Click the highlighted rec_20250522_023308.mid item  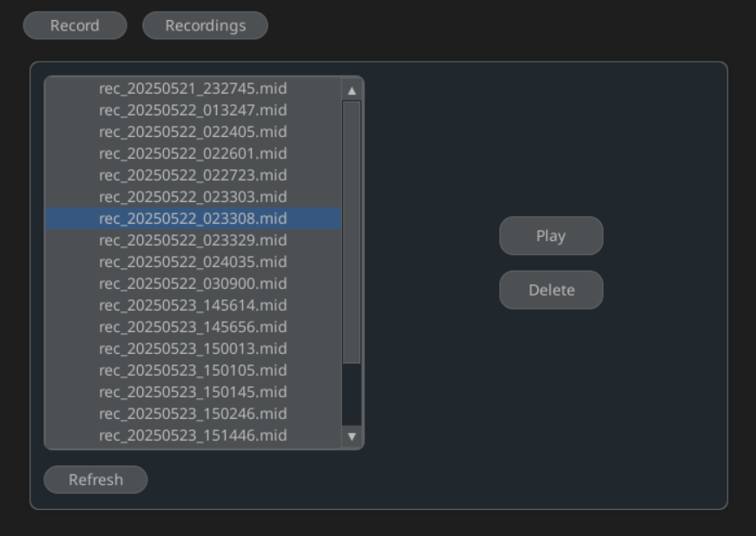click(x=193, y=219)
